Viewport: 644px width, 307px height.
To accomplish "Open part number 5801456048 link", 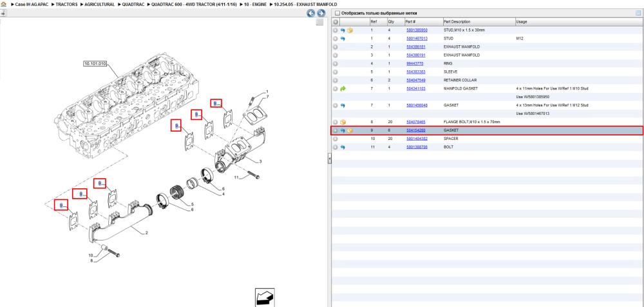I will [417, 105].
